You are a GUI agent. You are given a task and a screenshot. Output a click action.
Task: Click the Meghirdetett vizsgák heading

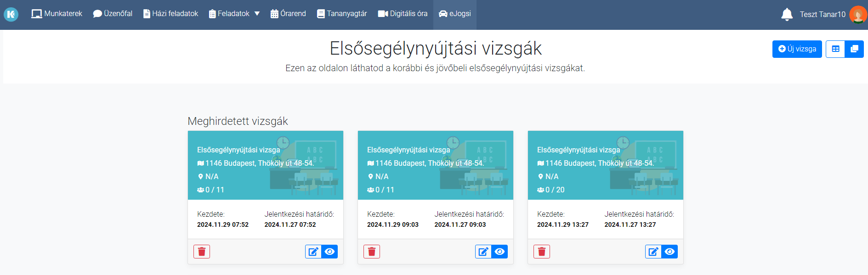coord(238,121)
